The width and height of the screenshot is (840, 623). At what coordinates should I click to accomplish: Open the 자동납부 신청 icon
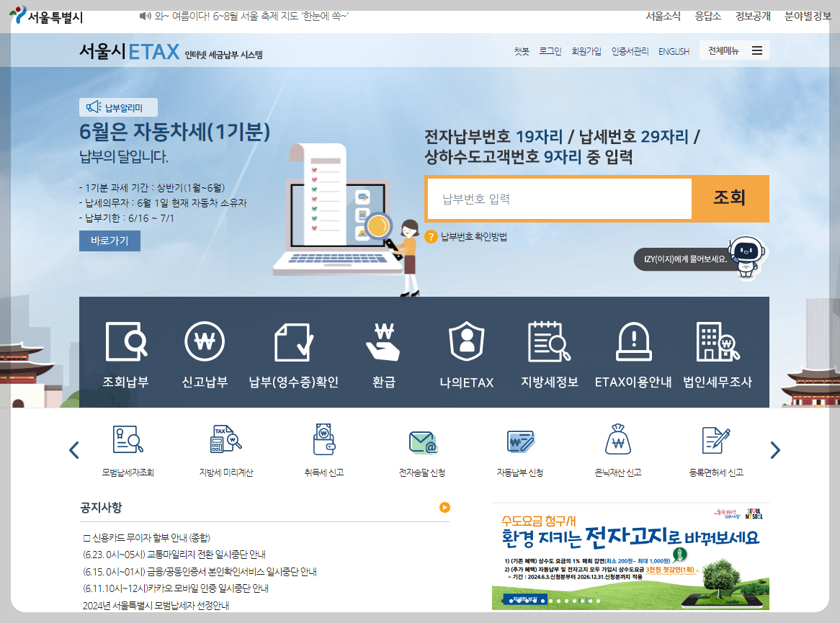click(520, 442)
